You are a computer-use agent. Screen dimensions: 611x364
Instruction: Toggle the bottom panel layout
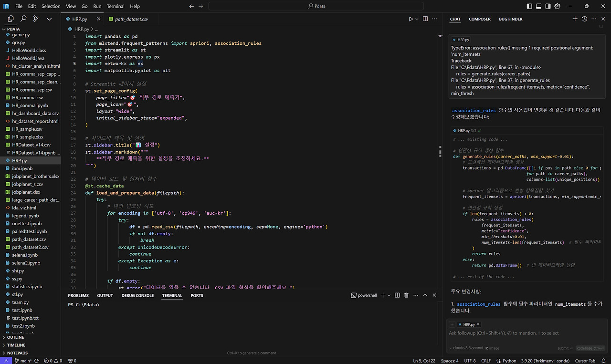(x=538, y=6)
